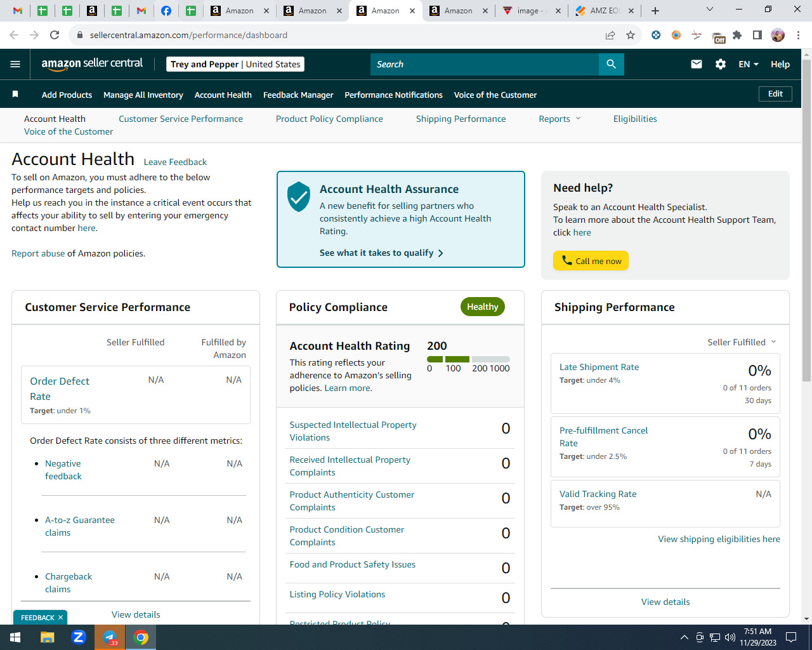Open Zalo from the taskbar

pyautogui.click(x=79, y=637)
